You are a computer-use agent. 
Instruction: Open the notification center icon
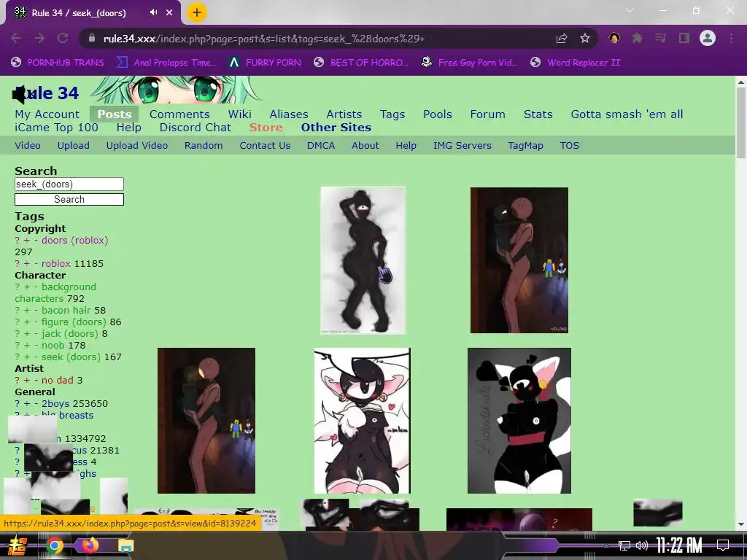pos(723,545)
